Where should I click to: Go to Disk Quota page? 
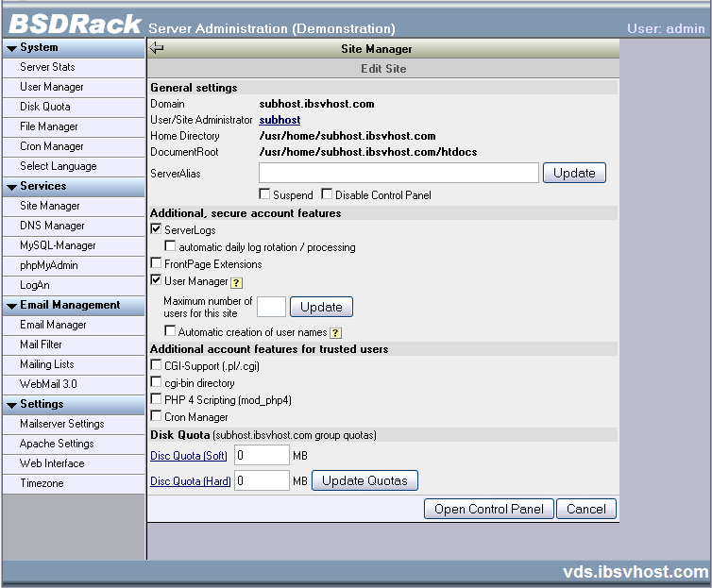74,107
